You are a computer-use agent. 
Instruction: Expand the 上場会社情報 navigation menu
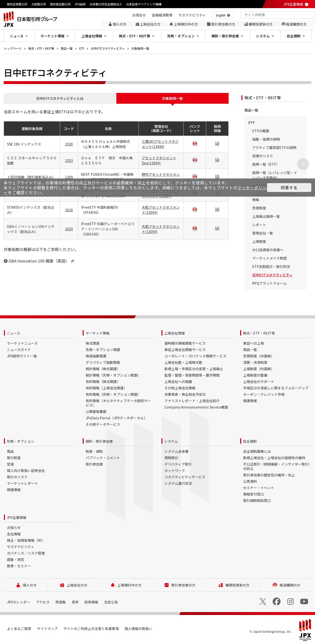tap(94, 36)
